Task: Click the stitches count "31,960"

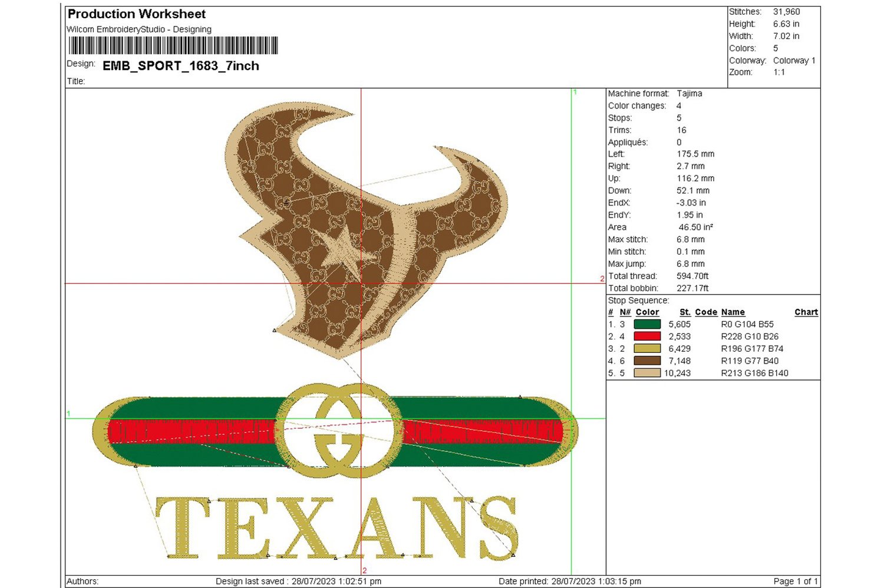Action: pyautogui.click(x=787, y=12)
